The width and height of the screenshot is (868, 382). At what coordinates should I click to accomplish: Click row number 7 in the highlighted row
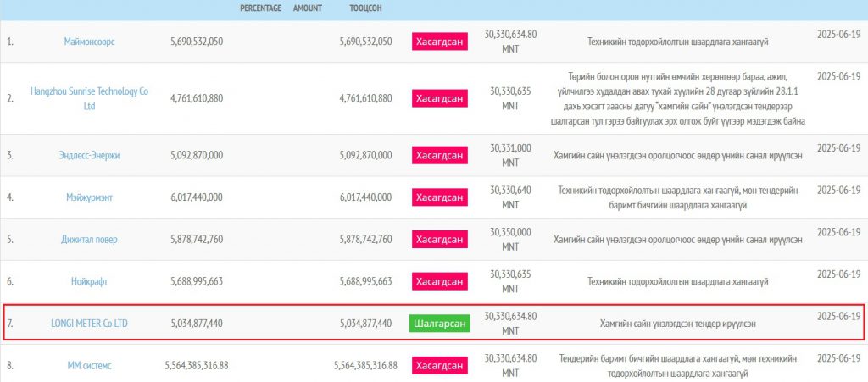(x=10, y=323)
